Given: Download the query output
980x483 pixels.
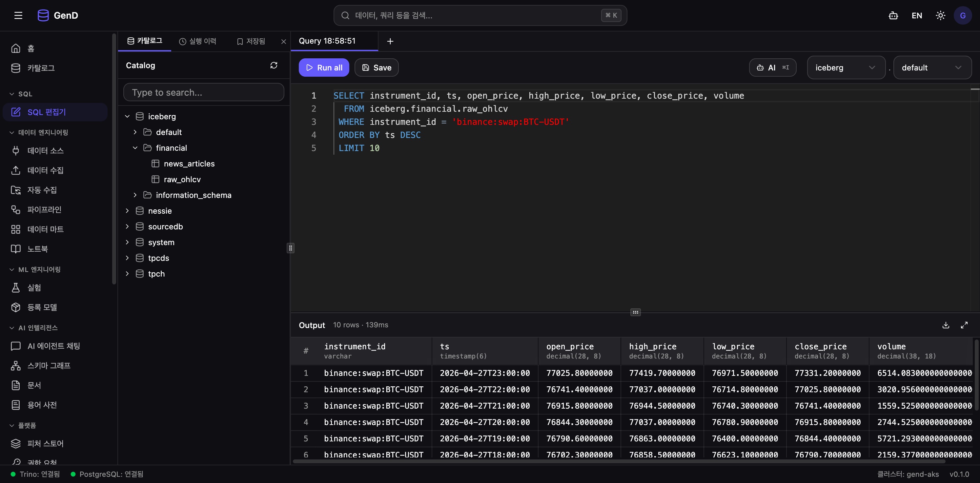Looking at the screenshot, I should coord(946,325).
